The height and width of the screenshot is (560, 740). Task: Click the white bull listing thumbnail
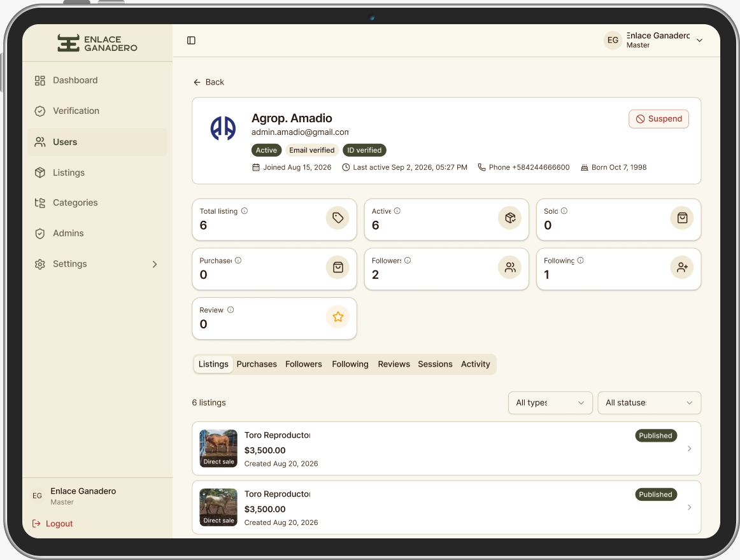point(218,507)
